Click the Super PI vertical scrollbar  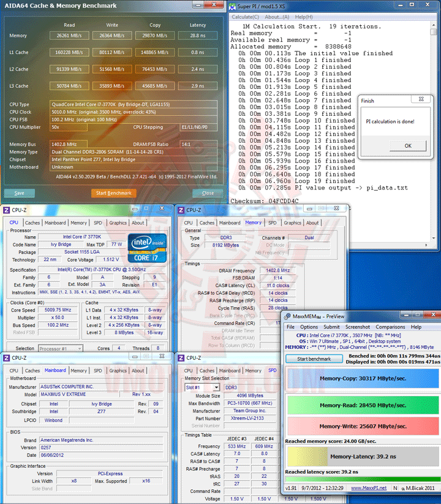(x=434, y=132)
